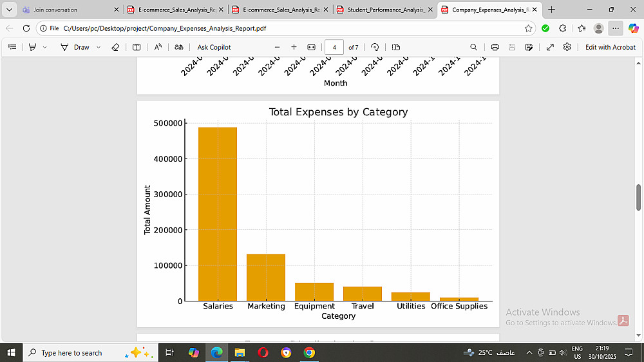Image resolution: width=644 pixels, height=362 pixels.
Task: Open the Find in PDF search icon
Action: [473, 47]
